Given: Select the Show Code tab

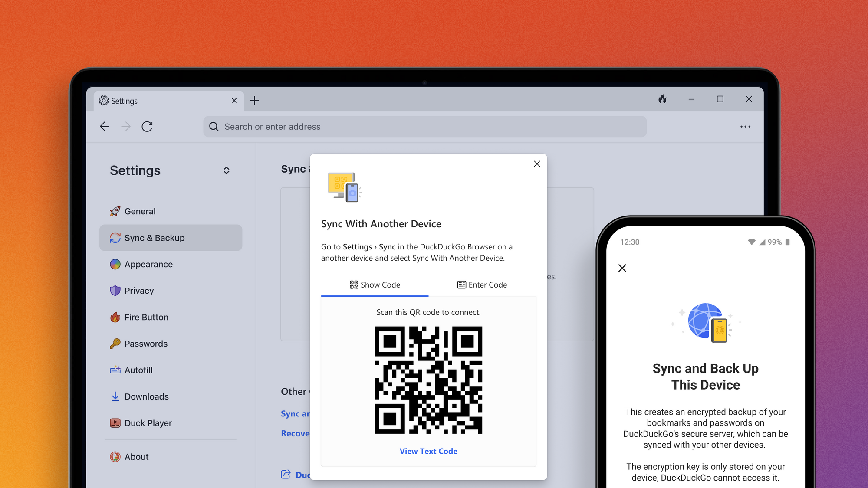Looking at the screenshot, I should point(375,285).
